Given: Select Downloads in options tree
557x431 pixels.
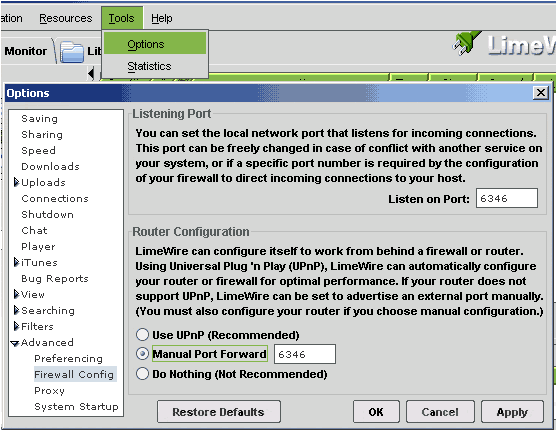Looking at the screenshot, I should pos(50,167).
